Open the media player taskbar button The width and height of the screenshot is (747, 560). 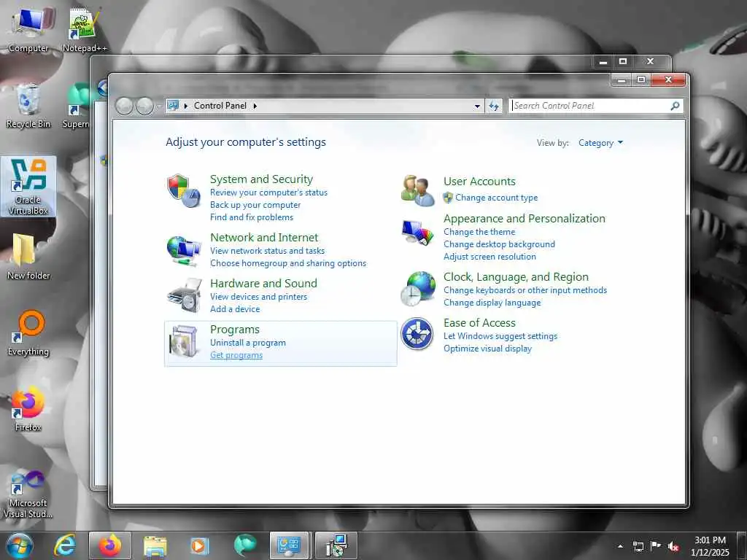click(198, 545)
